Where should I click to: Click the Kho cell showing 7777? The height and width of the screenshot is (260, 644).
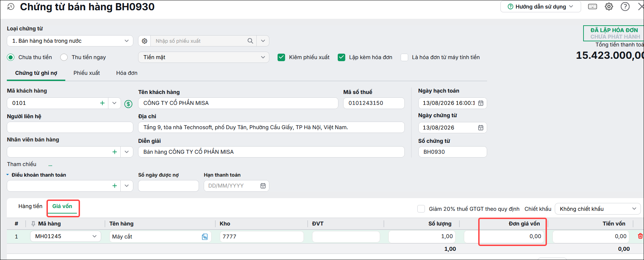(x=262, y=236)
